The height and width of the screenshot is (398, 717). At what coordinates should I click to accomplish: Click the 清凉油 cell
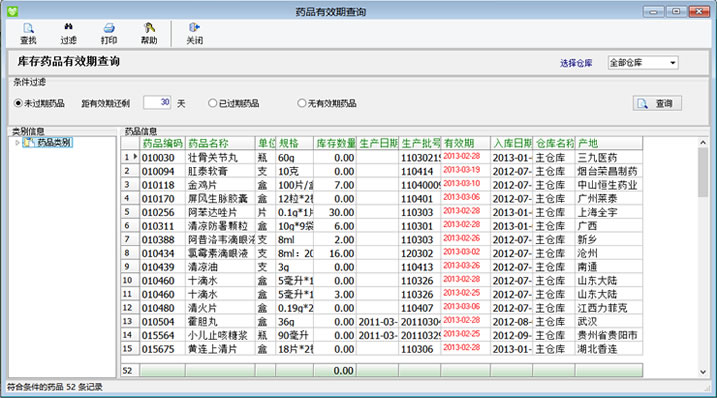coord(220,267)
